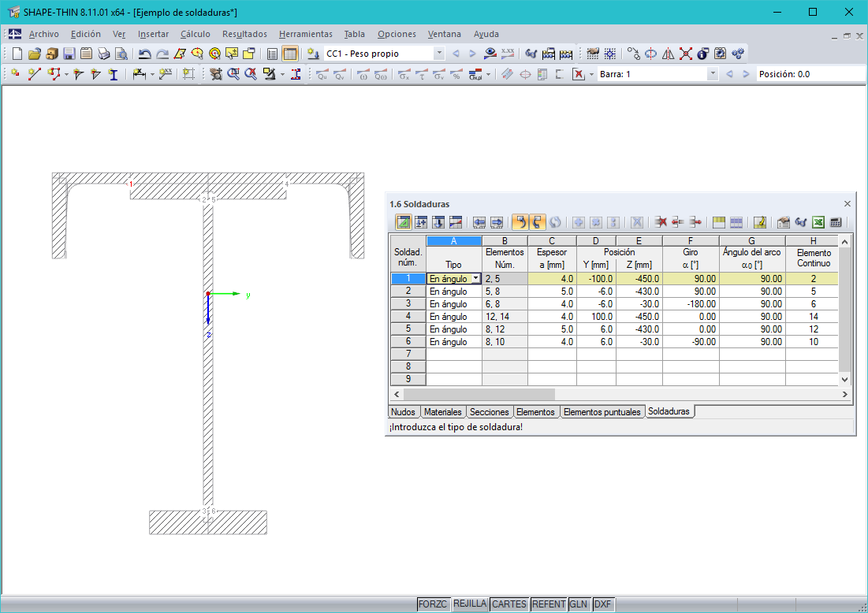The image size is (868, 613).
Task: Toggle REFENT object snap in status bar
Action: coord(549,604)
